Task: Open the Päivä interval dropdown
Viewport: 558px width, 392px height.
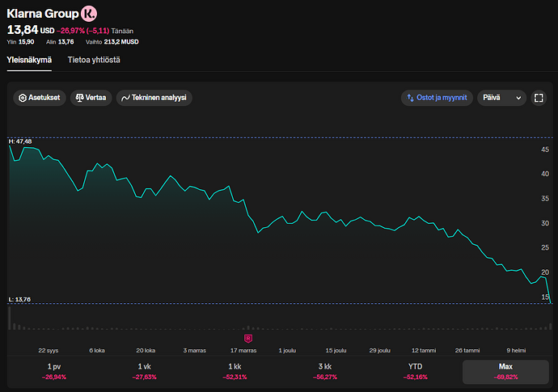Action: point(501,98)
